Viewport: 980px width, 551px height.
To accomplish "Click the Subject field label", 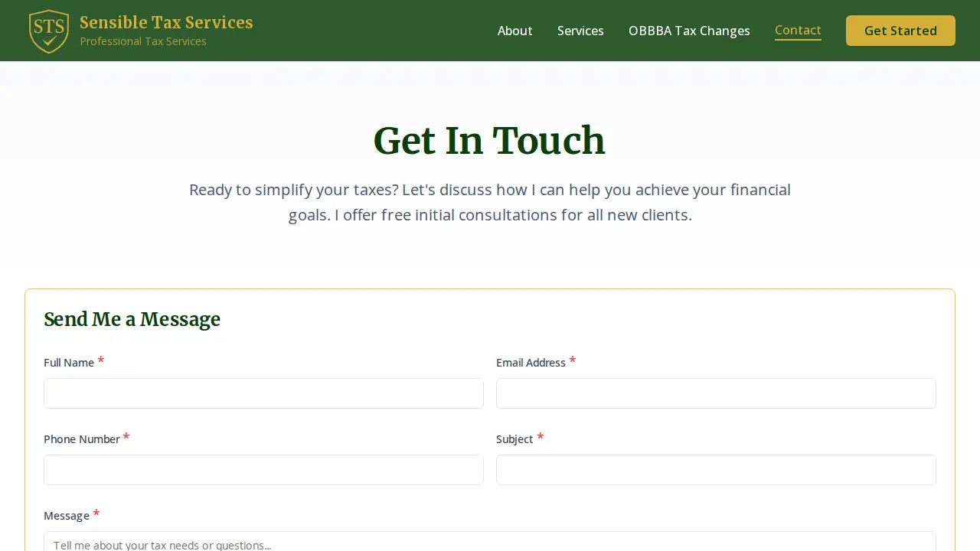I will click(x=514, y=439).
